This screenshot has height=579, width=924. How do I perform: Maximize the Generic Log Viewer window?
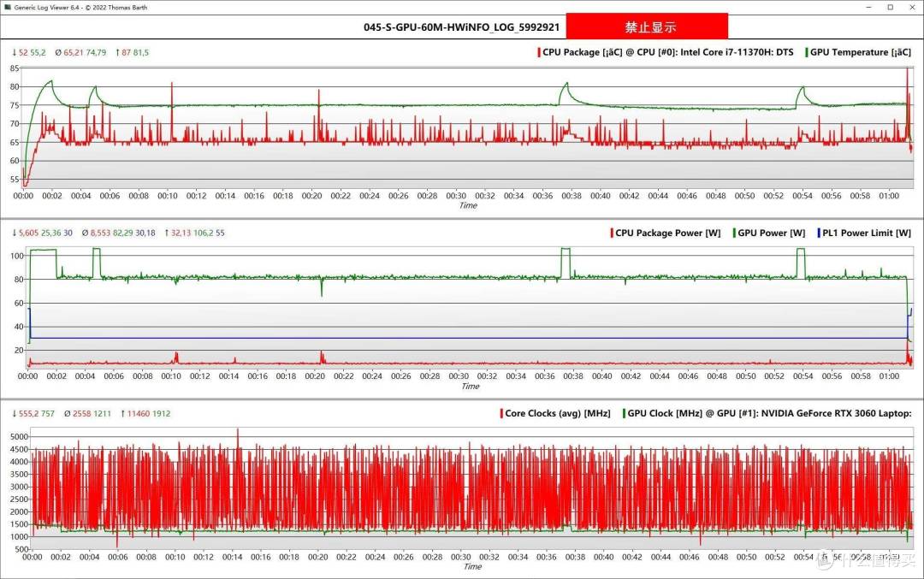pyautogui.click(x=890, y=7)
